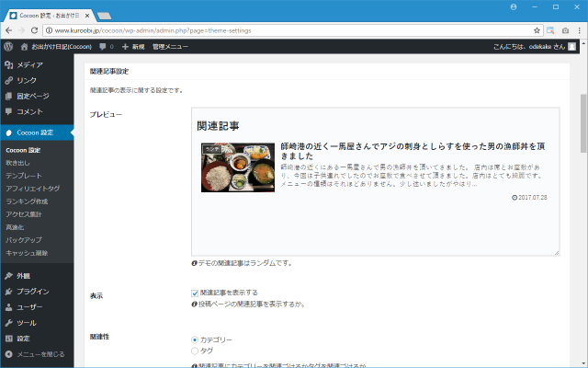Viewport: 588px width, 368px height.
Task: Toggle 関連記事を表示する checkbox
Action: (x=195, y=293)
